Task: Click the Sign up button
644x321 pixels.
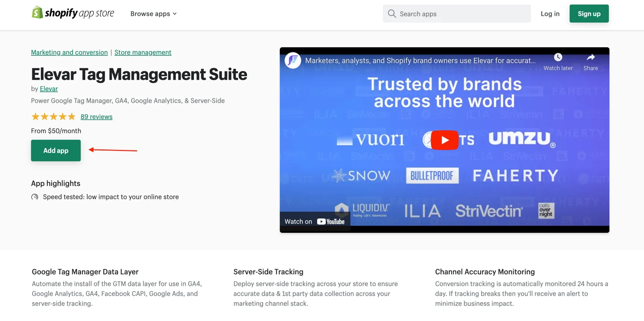Action: pos(589,14)
